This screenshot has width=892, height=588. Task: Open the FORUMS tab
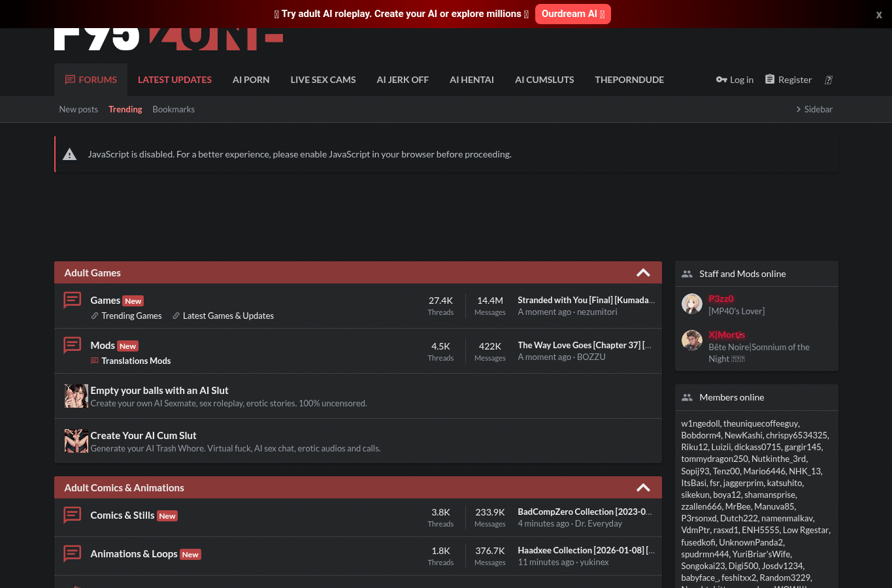click(x=91, y=80)
